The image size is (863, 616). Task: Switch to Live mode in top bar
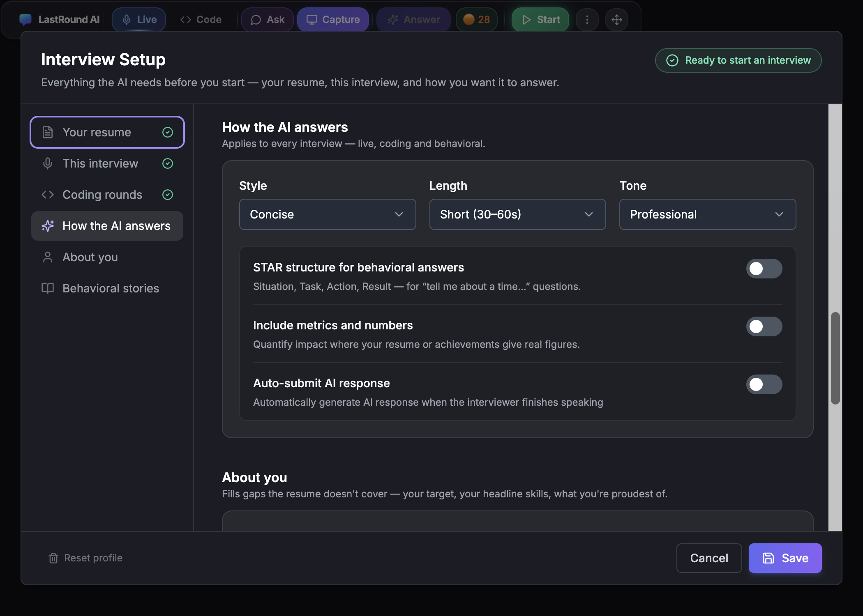click(139, 19)
